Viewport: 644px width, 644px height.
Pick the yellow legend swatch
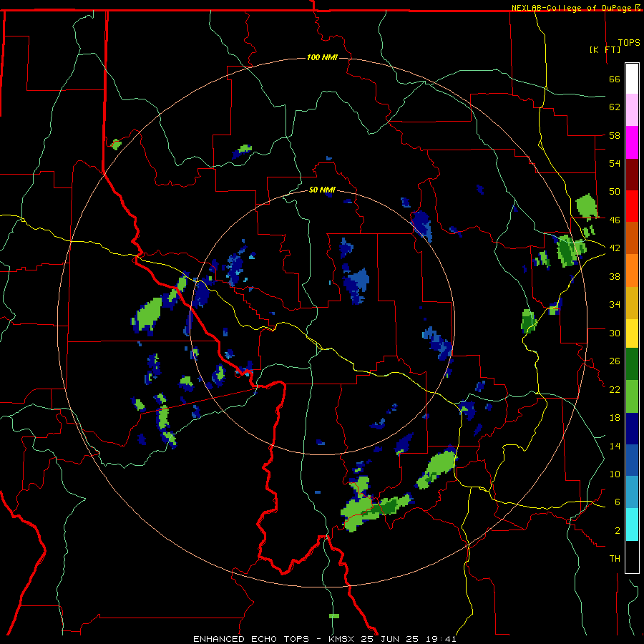click(632, 333)
